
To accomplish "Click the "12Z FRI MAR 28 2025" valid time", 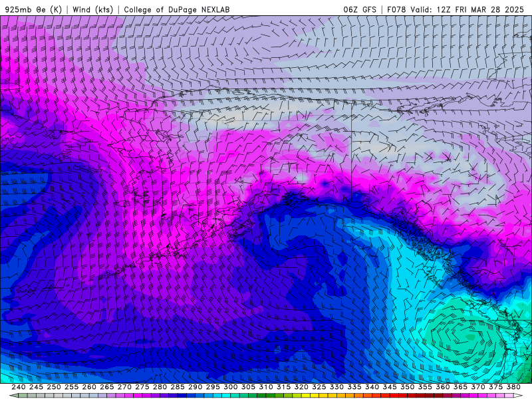I will (x=480, y=9).
